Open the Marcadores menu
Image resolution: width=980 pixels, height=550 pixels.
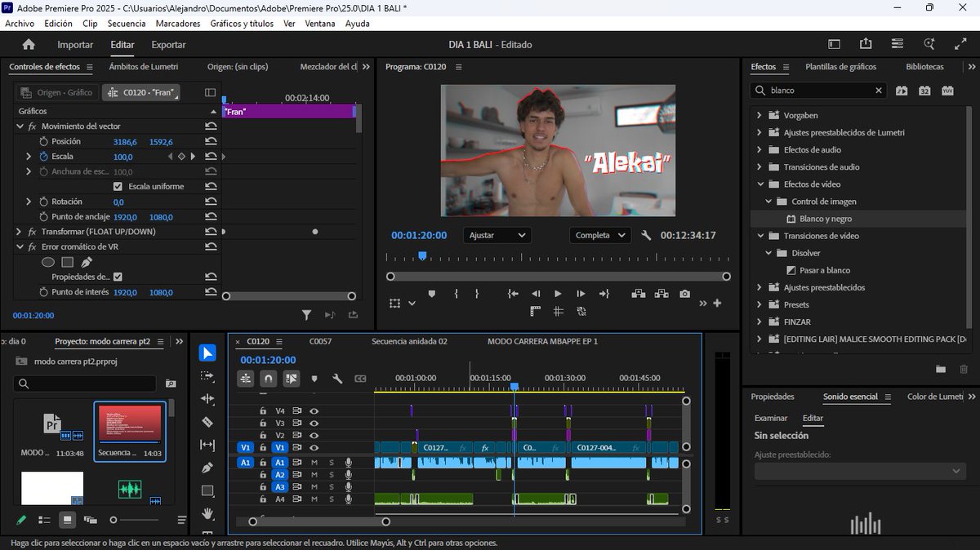(178, 24)
